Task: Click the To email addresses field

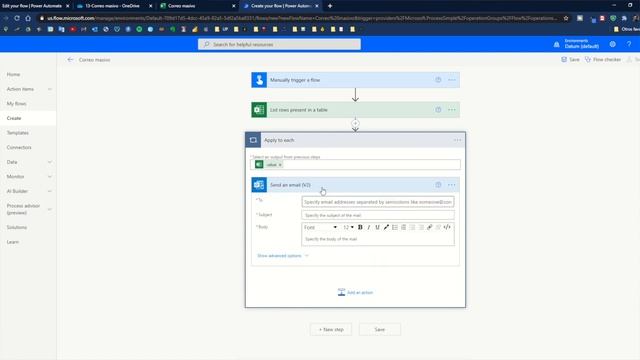Action: click(x=378, y=202)
